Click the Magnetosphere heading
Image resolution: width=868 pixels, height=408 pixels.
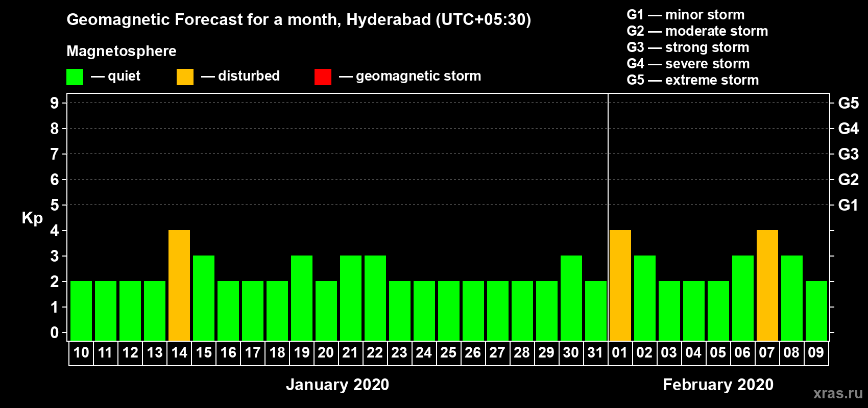122,51
